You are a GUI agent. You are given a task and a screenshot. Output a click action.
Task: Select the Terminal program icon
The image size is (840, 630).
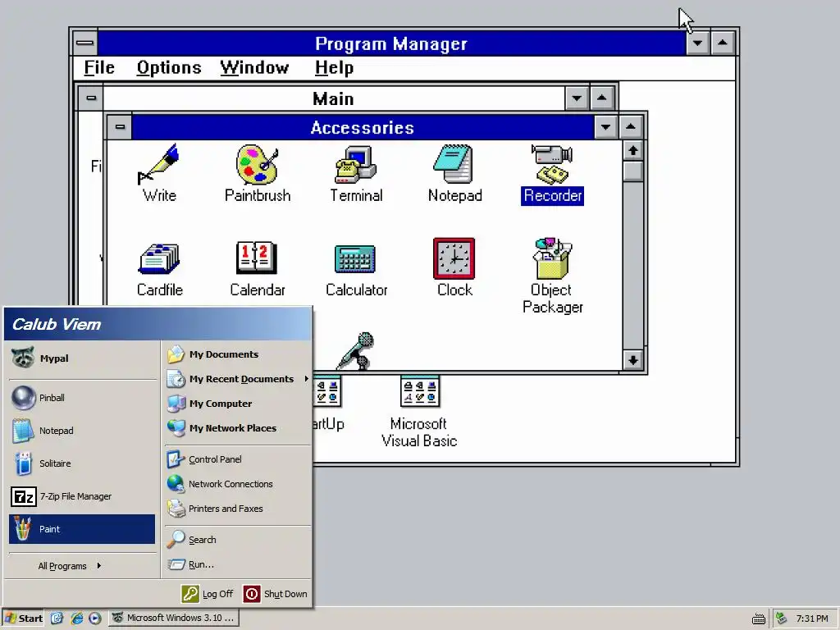pos(356,172)
